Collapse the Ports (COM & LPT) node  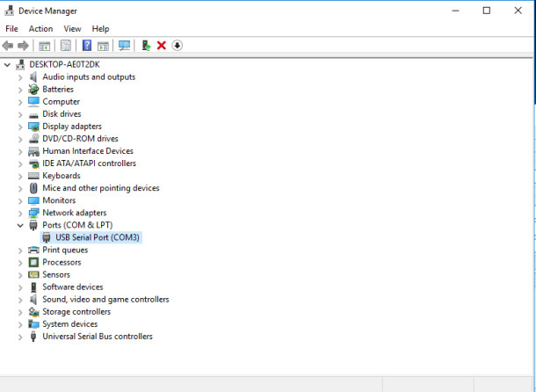point(21,225)
